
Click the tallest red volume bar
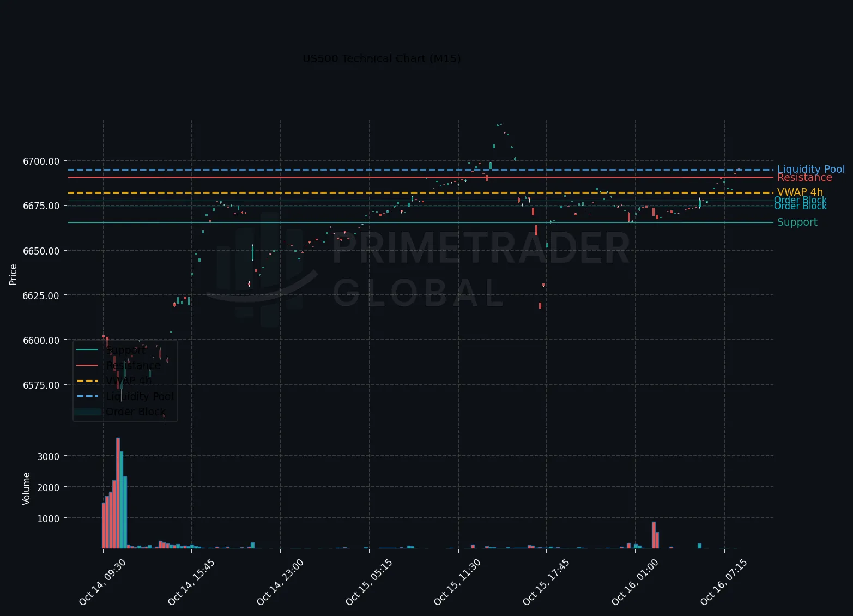tap(118, 493)
